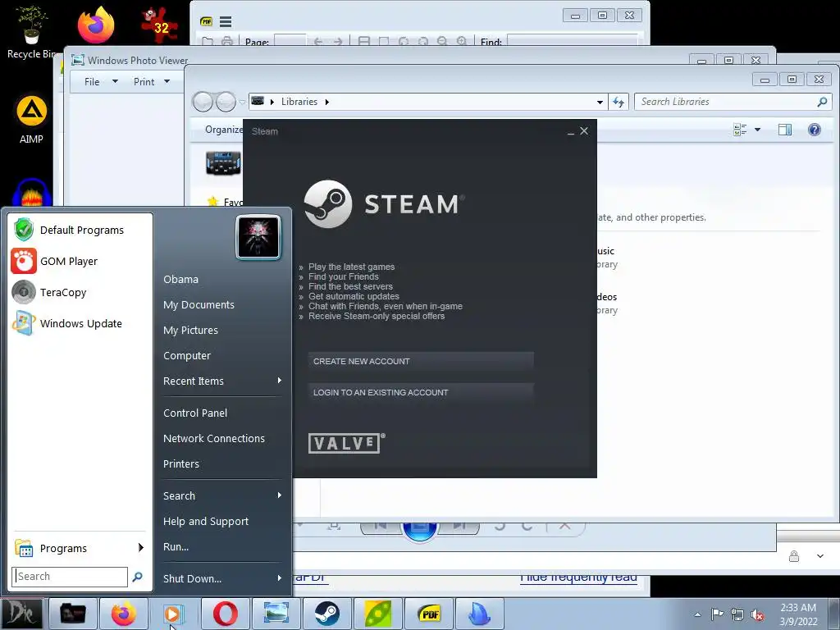The height and width of the screenshot is (630, 840).
Task: Open the Recycle Bin desktop icon
Action: tap(30, 33)
